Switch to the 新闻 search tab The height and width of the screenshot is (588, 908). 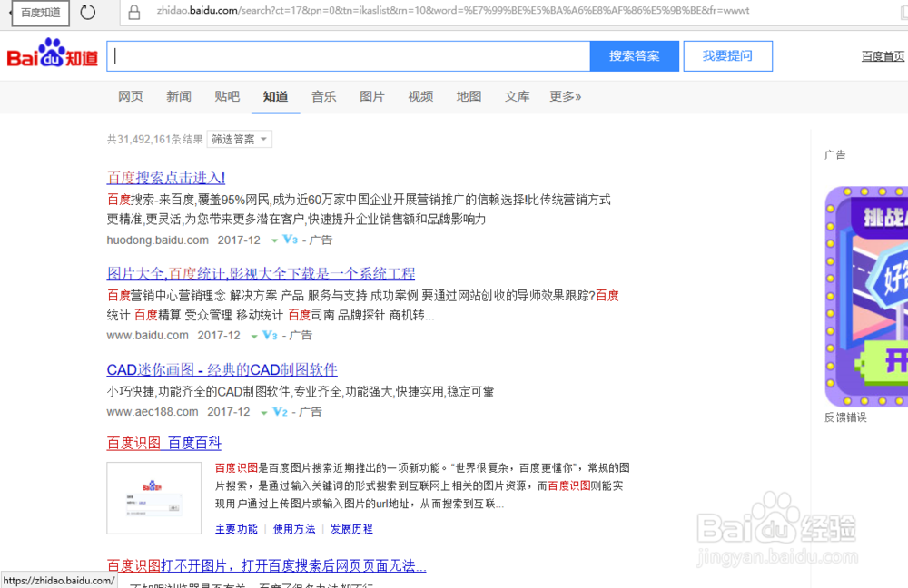click(178, 97)
